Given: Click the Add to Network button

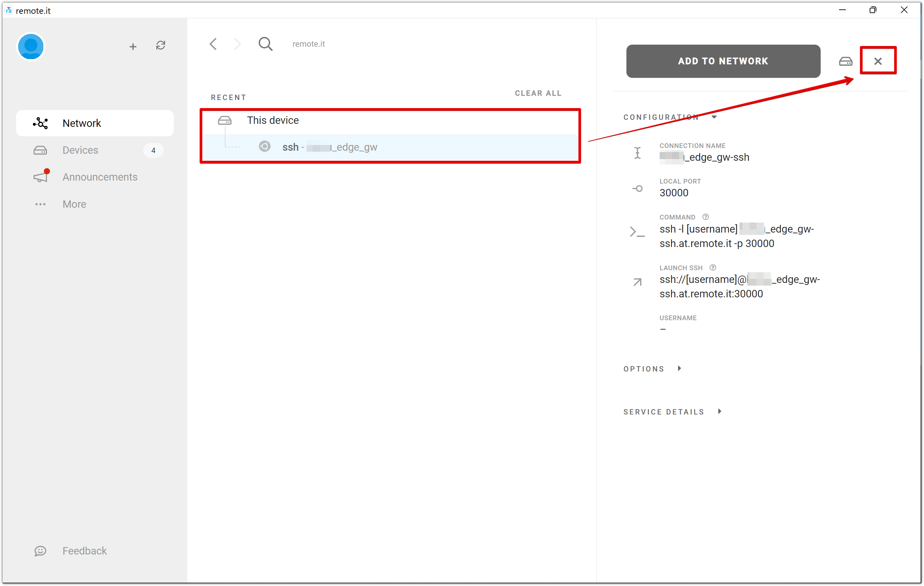Looking at the screenshot, I should (x=723, y=61).
